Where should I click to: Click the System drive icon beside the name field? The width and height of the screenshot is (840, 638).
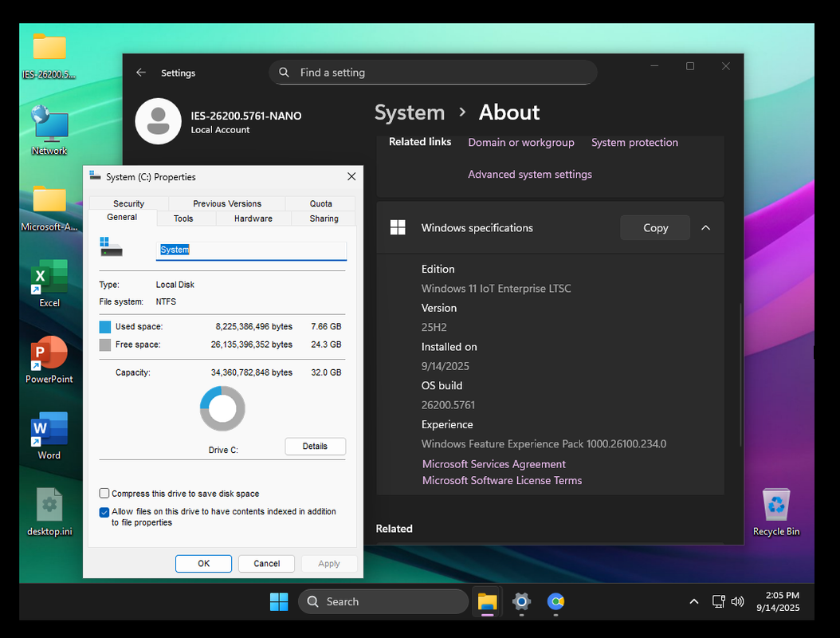click(x=111, y=247)
